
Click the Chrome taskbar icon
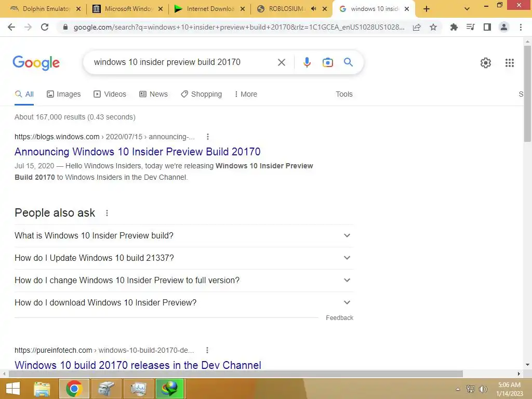[74, 389]
